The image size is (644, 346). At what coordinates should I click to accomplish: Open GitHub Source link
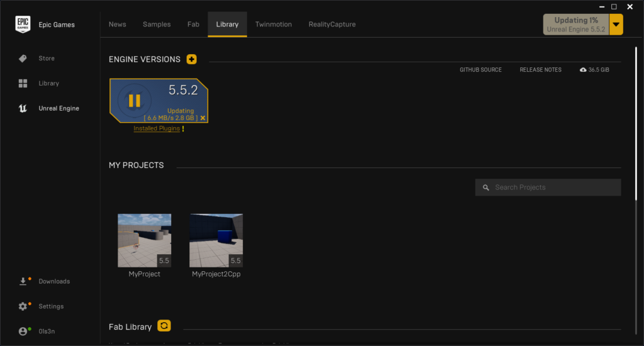point(480,70)
